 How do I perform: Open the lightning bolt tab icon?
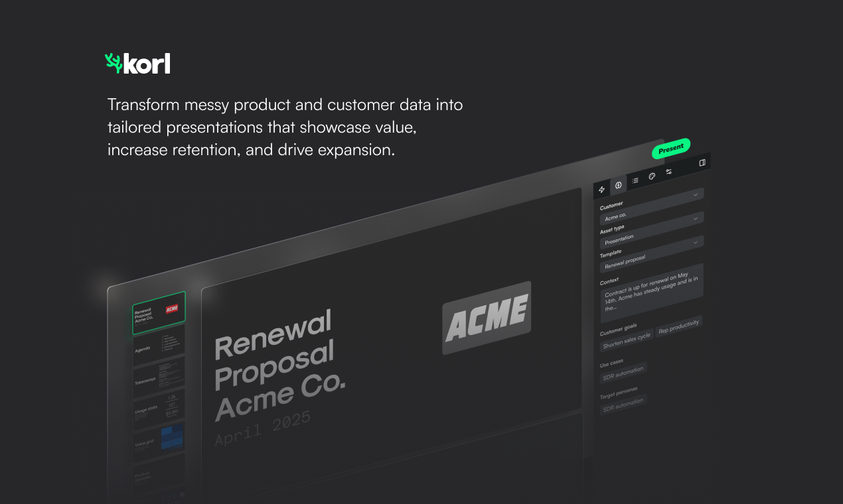click(601, 189)
